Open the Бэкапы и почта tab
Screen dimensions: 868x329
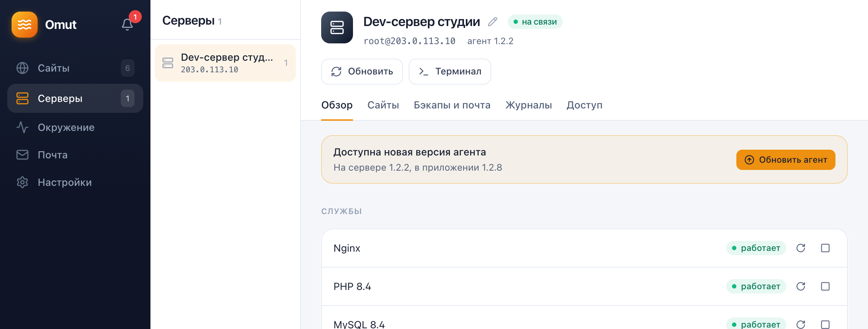(x=452, y=105)
